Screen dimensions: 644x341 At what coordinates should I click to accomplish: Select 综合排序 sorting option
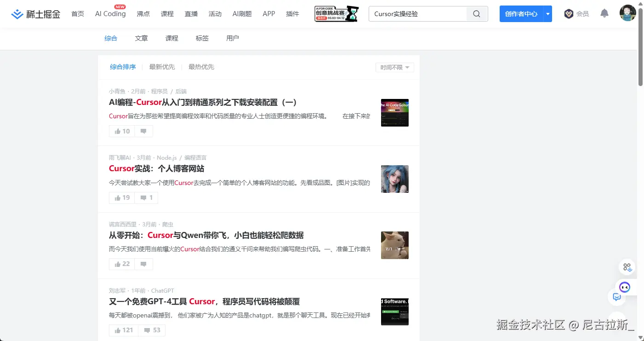coord(122,67)
